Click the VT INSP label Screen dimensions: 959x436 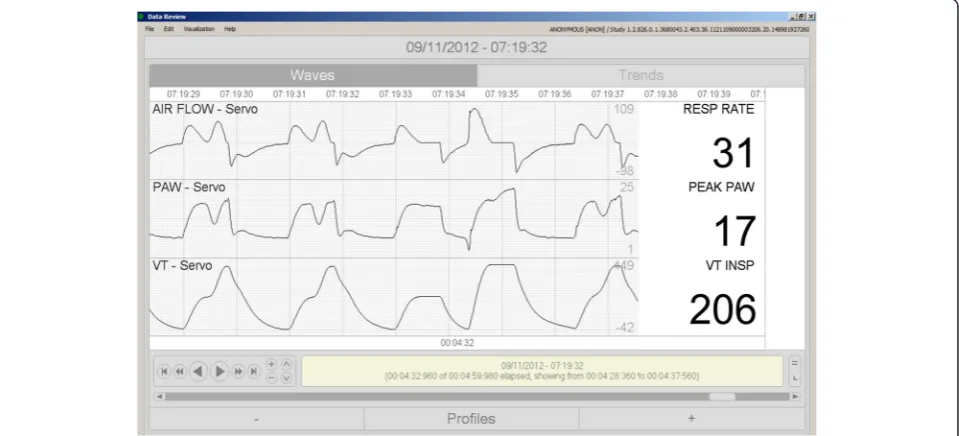(x=730, y=265)
